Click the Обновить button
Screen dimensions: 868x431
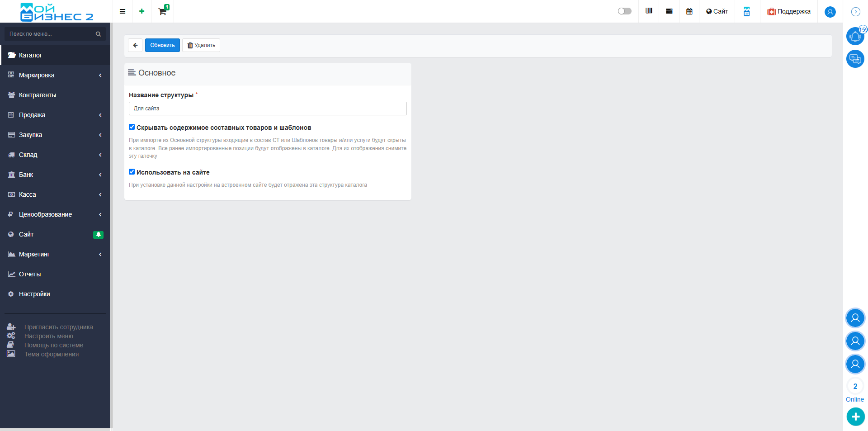(x=162, y=45)
